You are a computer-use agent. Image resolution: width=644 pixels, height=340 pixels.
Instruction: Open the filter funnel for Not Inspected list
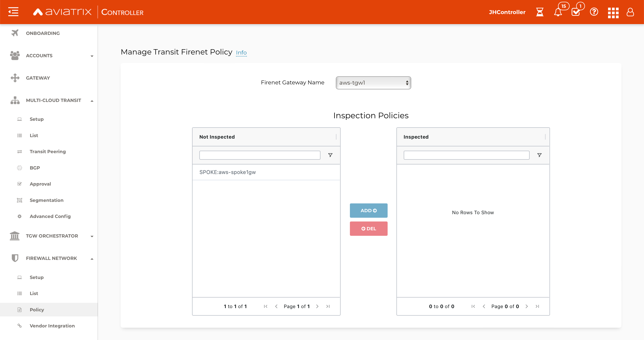pyautogui.click(x=330, y=155)
